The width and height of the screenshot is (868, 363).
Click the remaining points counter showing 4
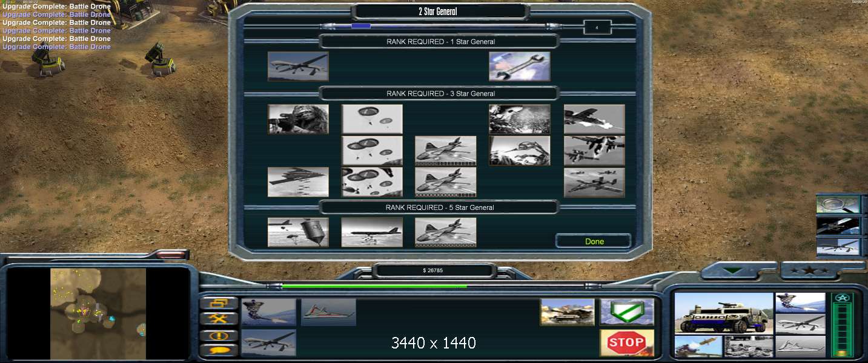(597, 27)
